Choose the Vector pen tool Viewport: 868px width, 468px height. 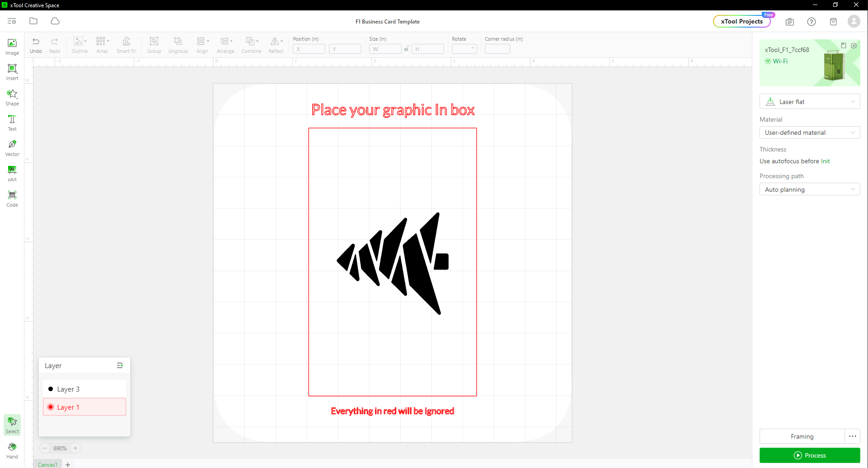coord(12,148)
